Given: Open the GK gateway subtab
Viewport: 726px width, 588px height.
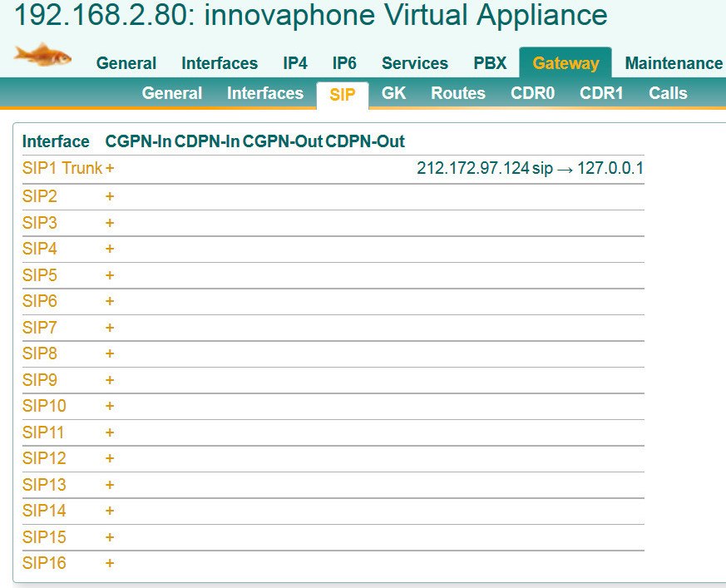Looking at the screenshot, I should tap(393, 93).
